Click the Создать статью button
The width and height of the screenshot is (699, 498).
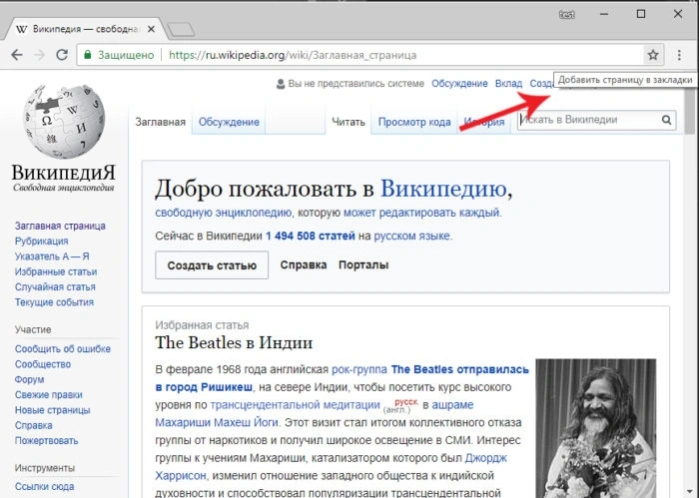pyautogui.click(x=212, y=265)
